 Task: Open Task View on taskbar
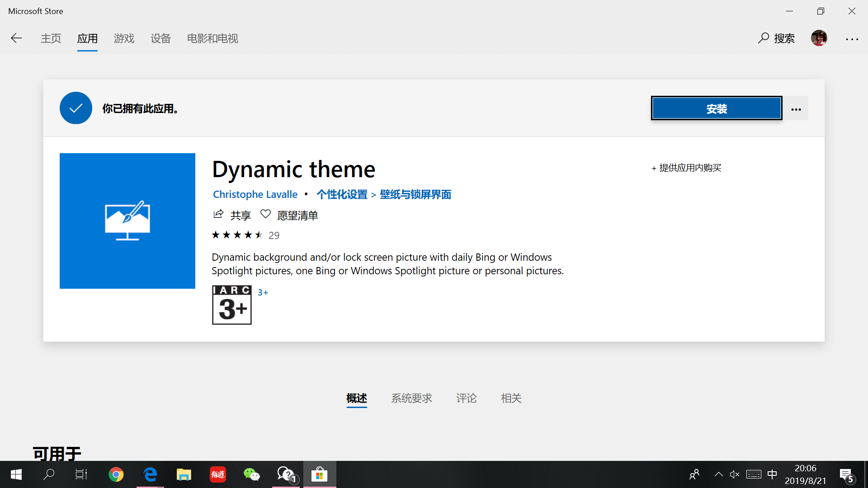coord(81,474)
